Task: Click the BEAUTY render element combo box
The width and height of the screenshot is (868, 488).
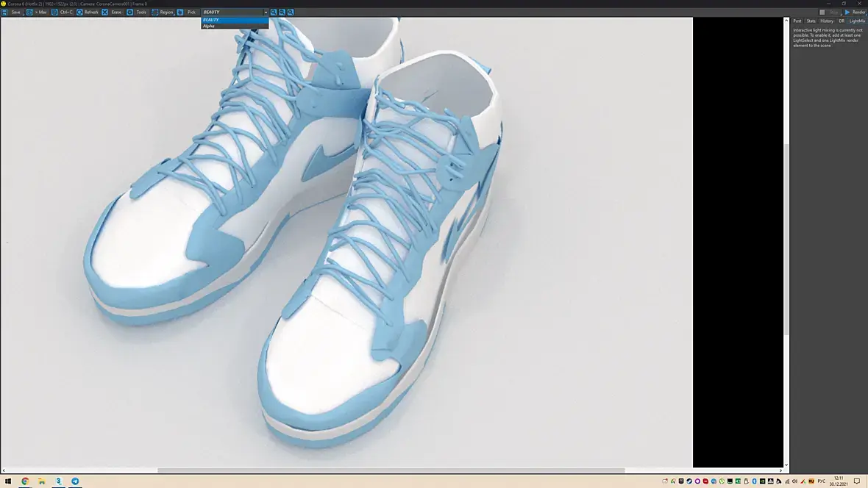Action: pos(235,12)
